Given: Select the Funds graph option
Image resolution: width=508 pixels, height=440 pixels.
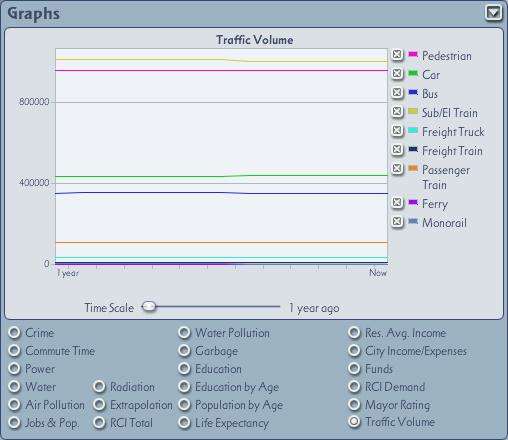Looking at the screenshot, I should [354, 369].
